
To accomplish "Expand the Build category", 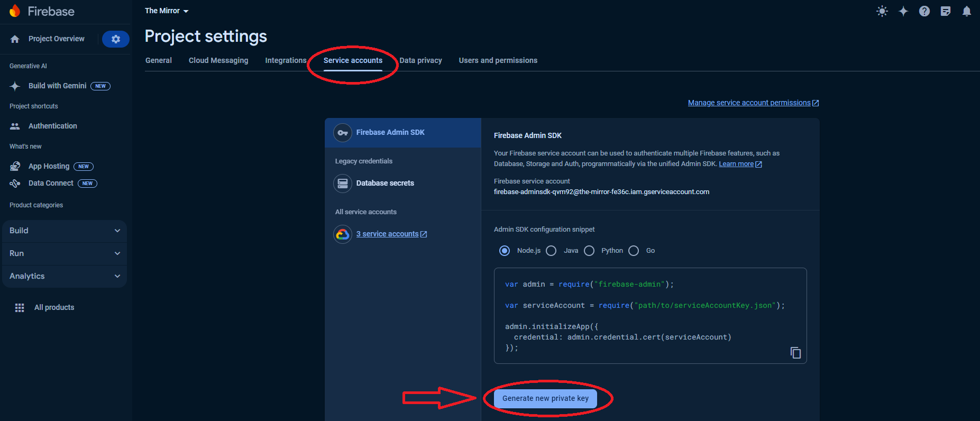I will click(x=65, y=231).
